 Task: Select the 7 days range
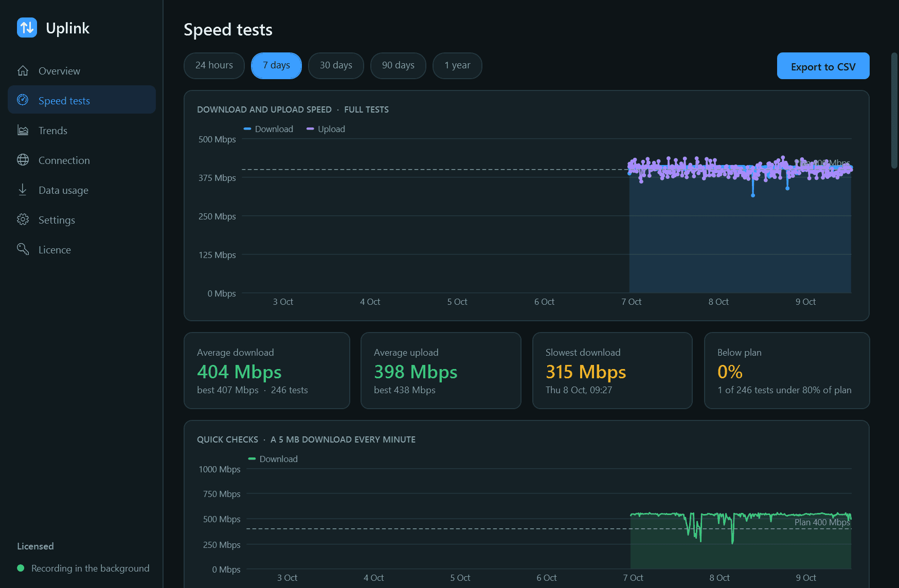click(276, 66)
